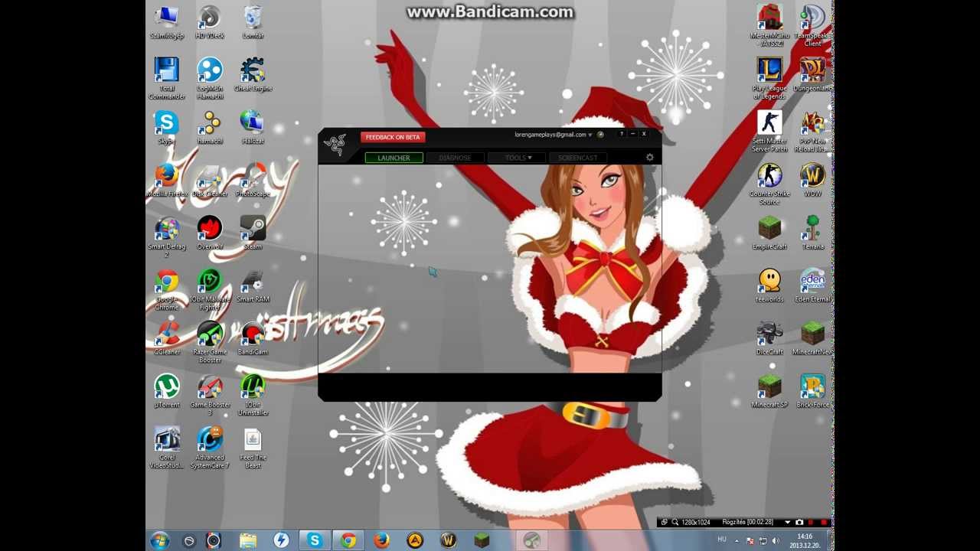
Task: Open the HD VDeck desktop icon
Action: click(210, 22)
